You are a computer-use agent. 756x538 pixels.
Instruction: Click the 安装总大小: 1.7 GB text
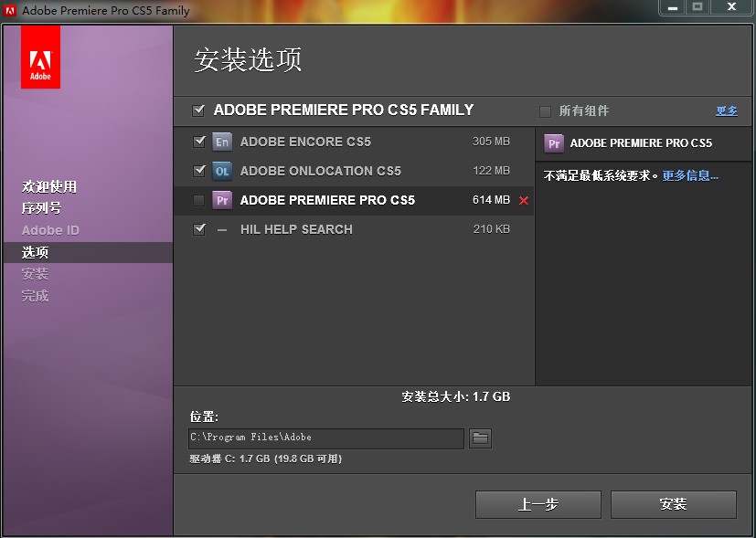455,396
